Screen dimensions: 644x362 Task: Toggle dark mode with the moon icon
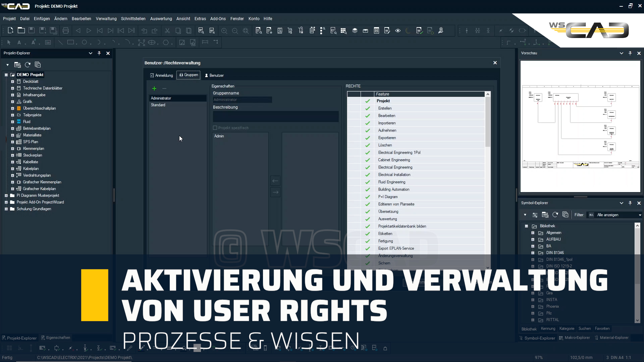(x=408, y=31)
